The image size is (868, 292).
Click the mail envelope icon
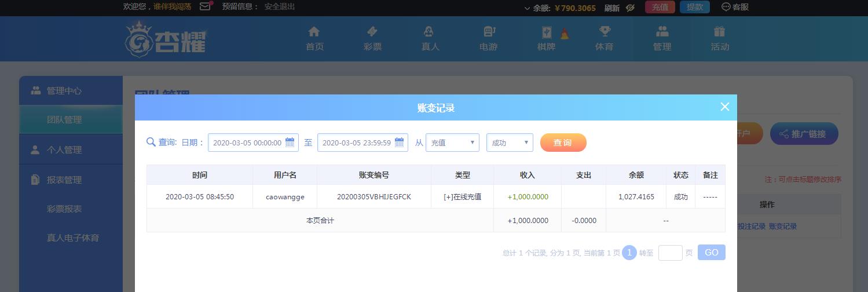[205, 7]
